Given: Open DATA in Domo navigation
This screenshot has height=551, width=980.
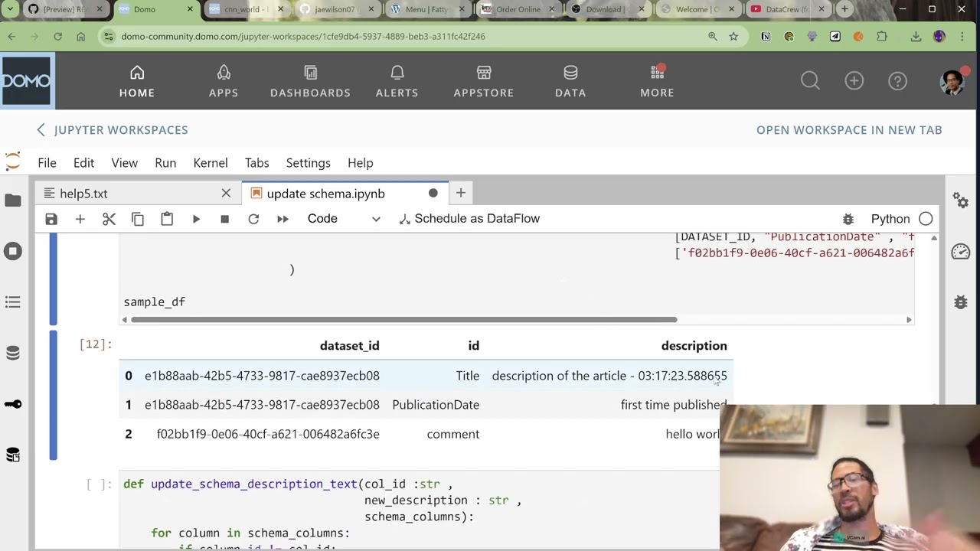Looking at the screenshot, I should (x=570, y=81).
